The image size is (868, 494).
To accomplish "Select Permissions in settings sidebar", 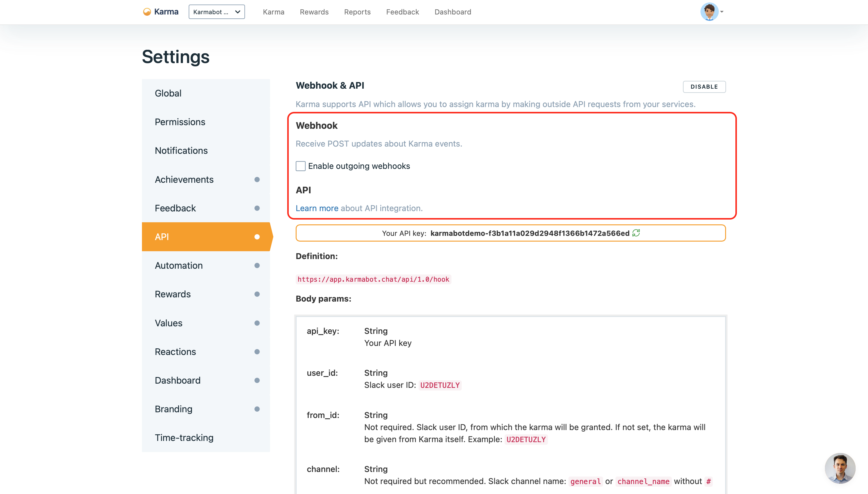I will 180,122.
